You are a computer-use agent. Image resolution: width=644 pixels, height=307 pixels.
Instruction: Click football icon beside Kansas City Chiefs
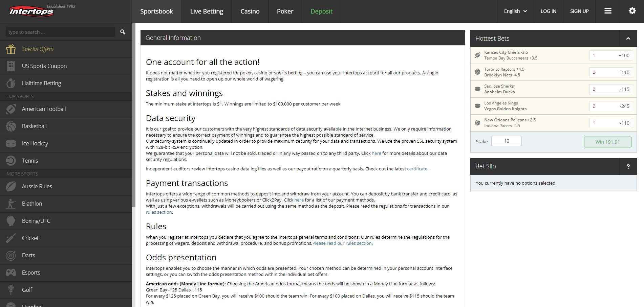click(x=477, y=55)
